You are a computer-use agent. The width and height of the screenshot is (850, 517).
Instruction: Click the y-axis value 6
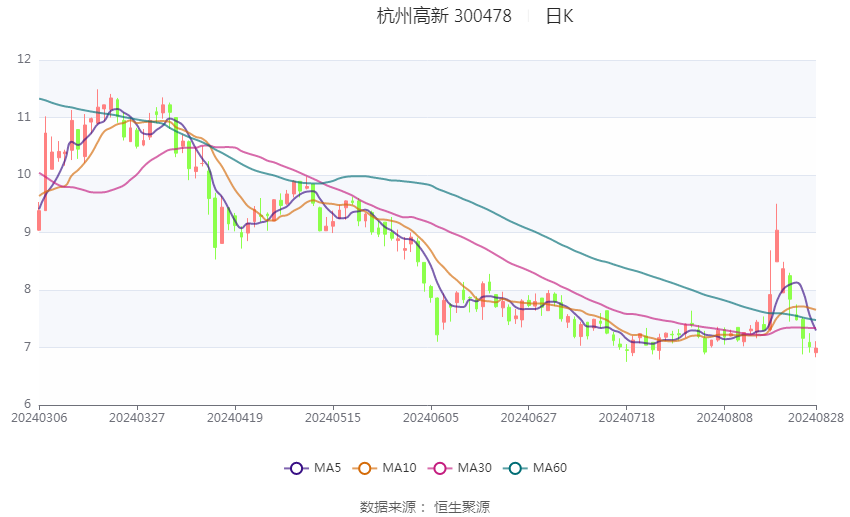[x=28, y=404]
